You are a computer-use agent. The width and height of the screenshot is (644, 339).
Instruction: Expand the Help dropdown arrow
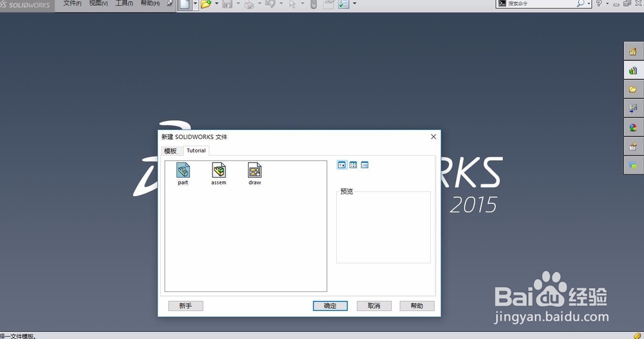pyautogui.click(x=607, y=4)
